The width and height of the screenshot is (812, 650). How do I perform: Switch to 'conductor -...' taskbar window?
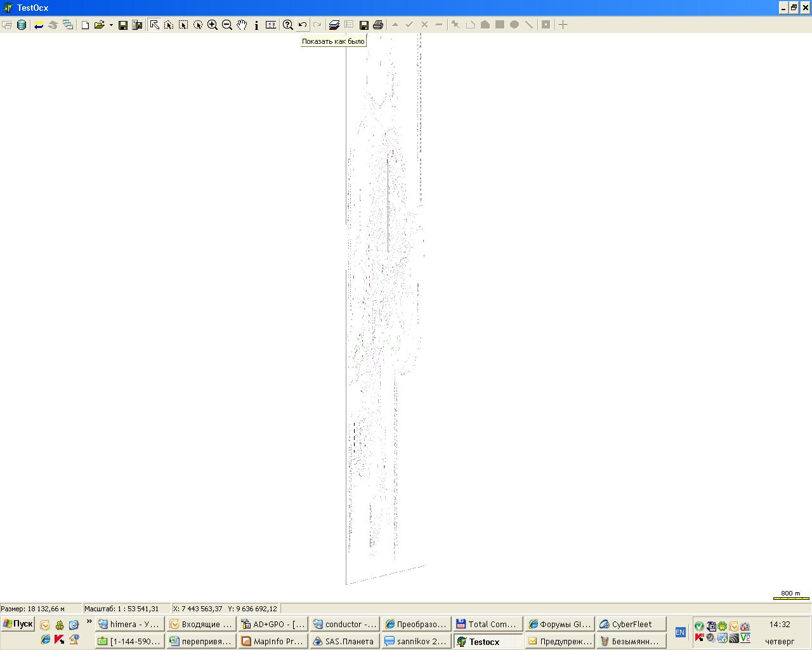click(344, 624)
